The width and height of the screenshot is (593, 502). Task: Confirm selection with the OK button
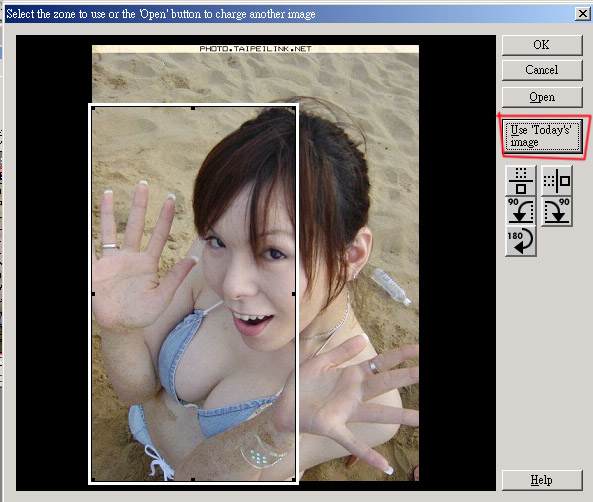coord(542,45)
